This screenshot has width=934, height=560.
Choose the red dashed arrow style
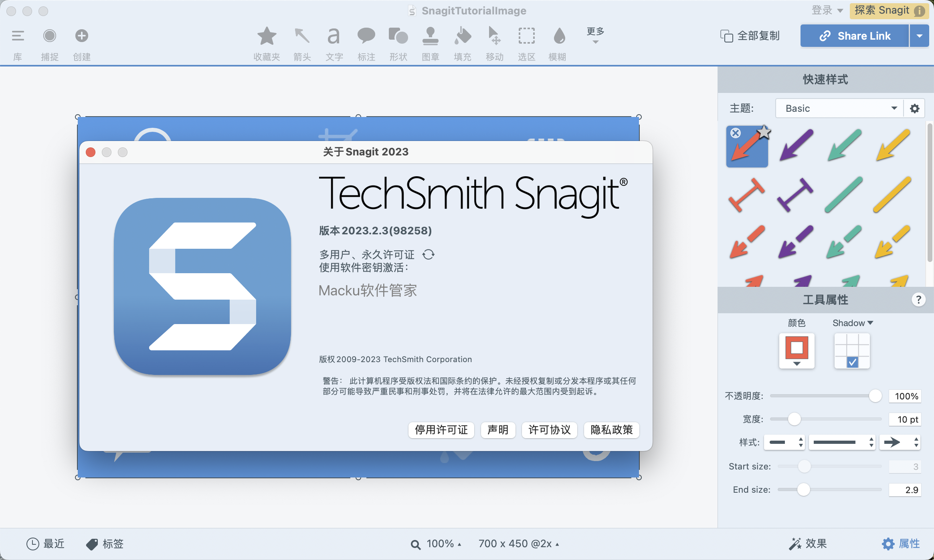(747, 242)
